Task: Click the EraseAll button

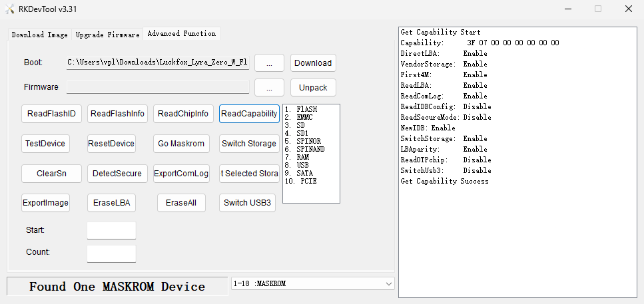Action: [181, 203]
